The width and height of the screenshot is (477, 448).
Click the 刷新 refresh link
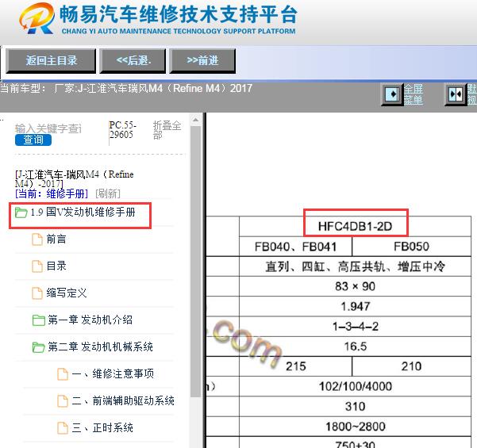[108, 193]
